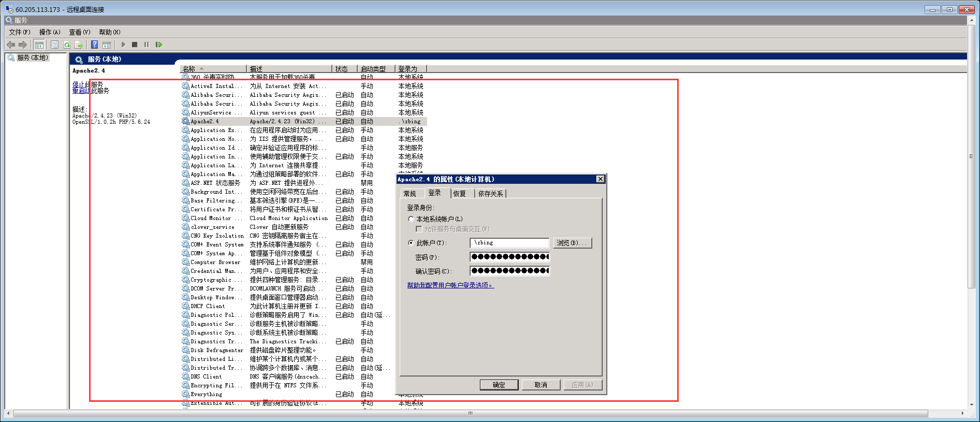
Task: Open the 帮助(H) menu
Action: 110,32
